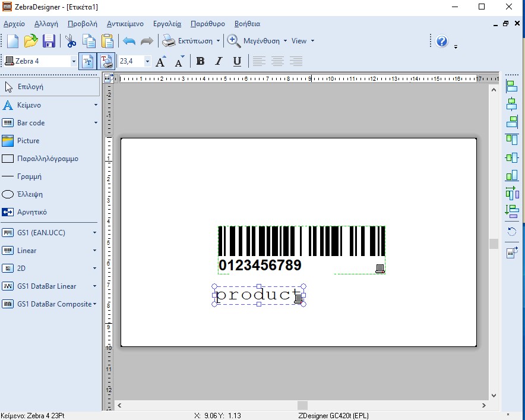The height and width of the screenshot is (420, 525).
Task: Distribute objects horizontally icon
Action: [x=512, y=193]
